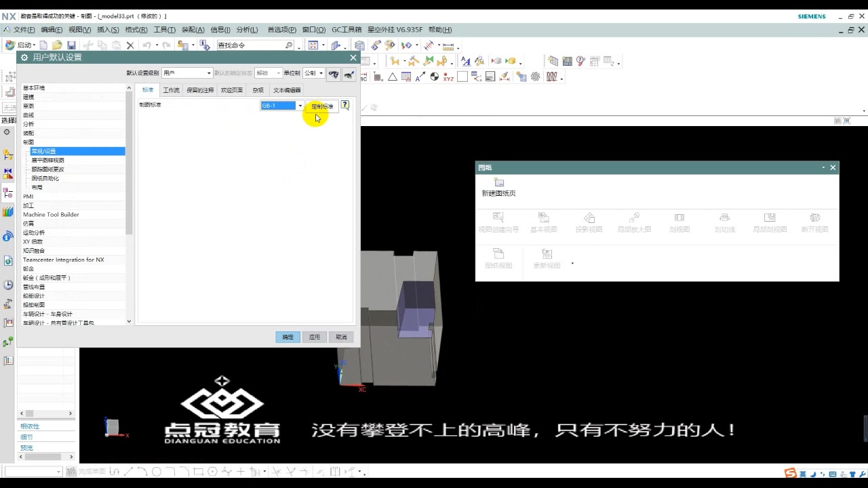Click the 确定 button to confirm settings

tap(287, 337)
